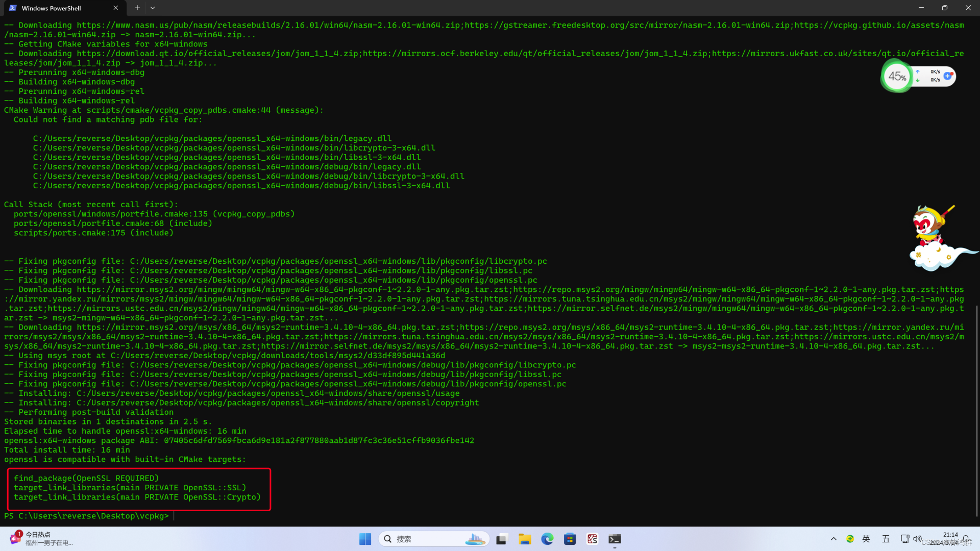Click the Installing share/openssl/copyright line

(x=241, y=403)
